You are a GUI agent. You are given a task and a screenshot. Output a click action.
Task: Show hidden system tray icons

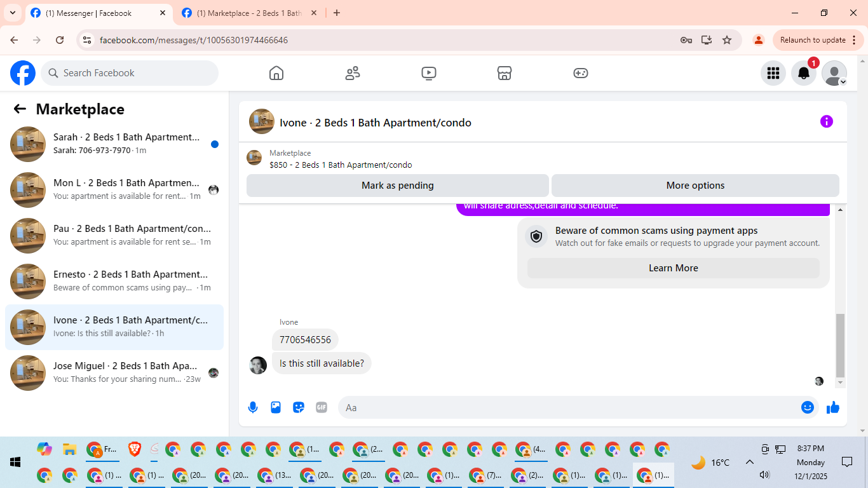[x=749, y=462]
